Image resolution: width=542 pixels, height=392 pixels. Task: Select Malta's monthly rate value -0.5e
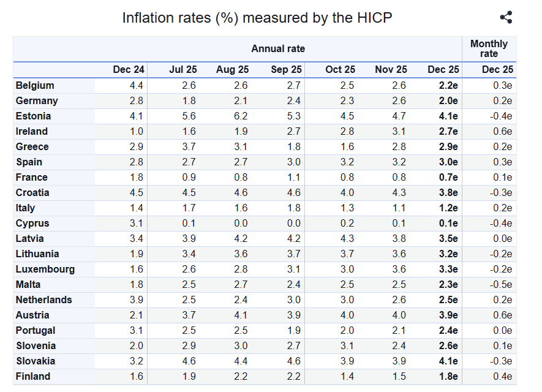tap(502, 285)
